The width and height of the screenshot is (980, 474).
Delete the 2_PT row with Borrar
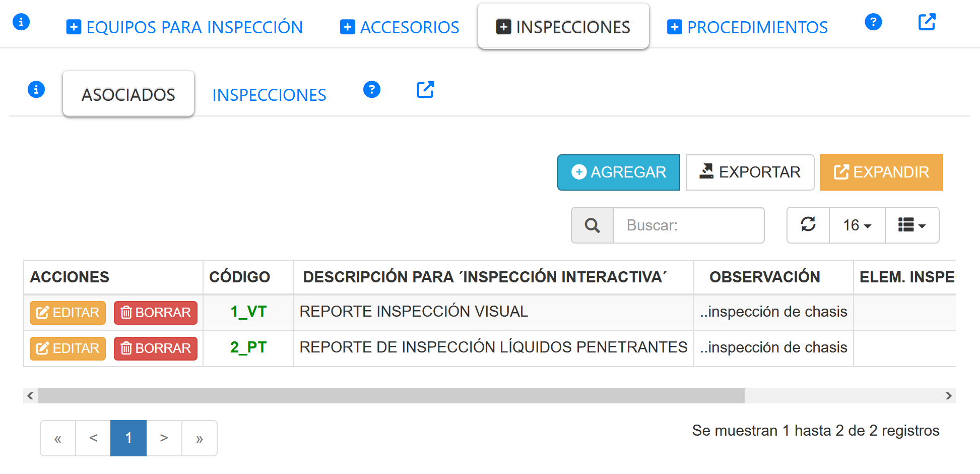pyautogui.click(x=156, y=348)
